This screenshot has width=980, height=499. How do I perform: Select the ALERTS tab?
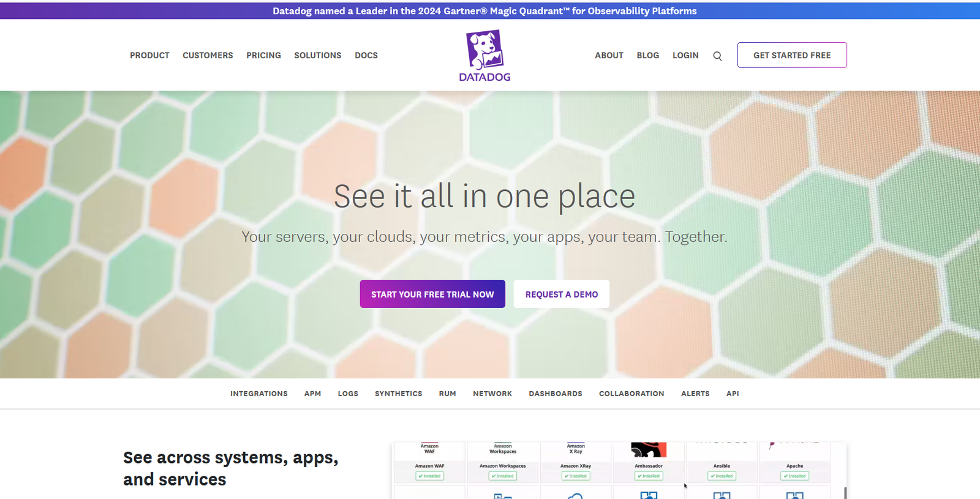pos(695,394)
